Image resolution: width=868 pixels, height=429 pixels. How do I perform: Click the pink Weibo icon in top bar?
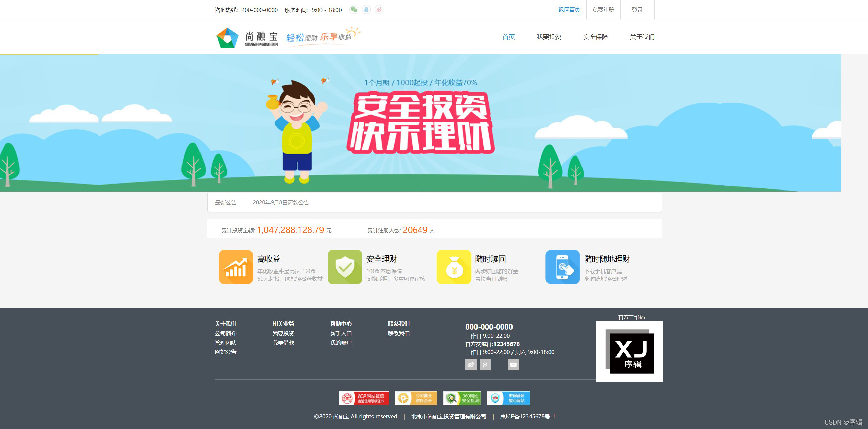[379, 10]
